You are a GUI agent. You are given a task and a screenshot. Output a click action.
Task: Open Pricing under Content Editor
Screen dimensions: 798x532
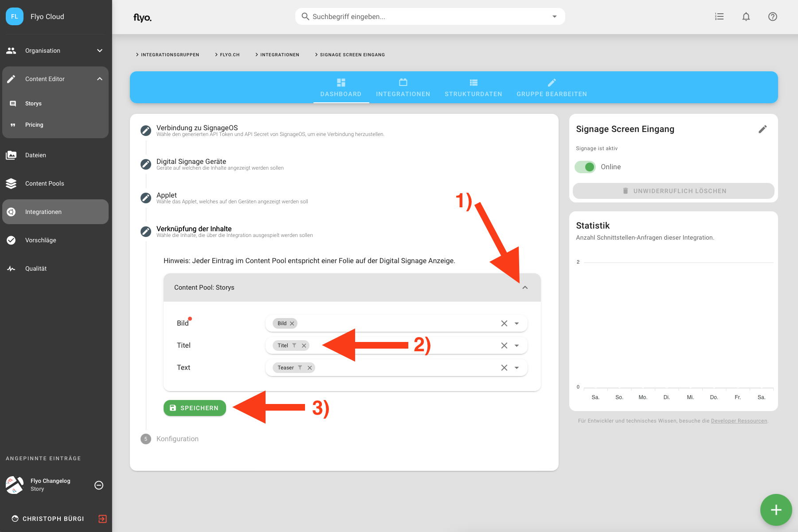coord(55,124)
